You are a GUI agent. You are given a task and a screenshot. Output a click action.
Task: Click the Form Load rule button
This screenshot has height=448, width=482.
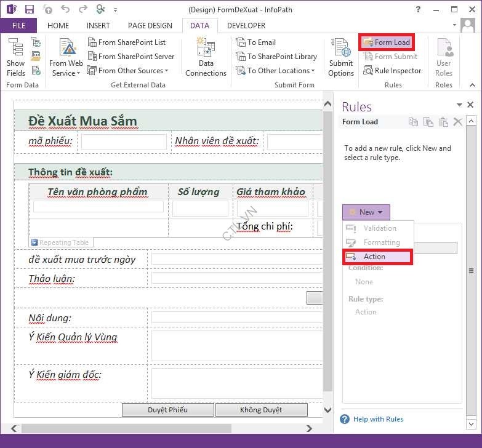coord(387,42)
